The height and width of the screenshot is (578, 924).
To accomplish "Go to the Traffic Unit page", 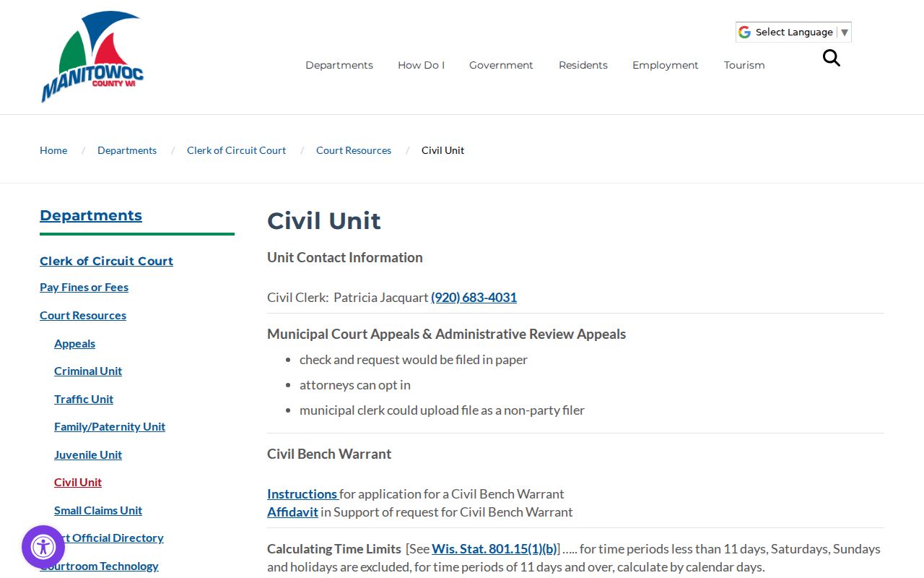I will tap(84, 400).
